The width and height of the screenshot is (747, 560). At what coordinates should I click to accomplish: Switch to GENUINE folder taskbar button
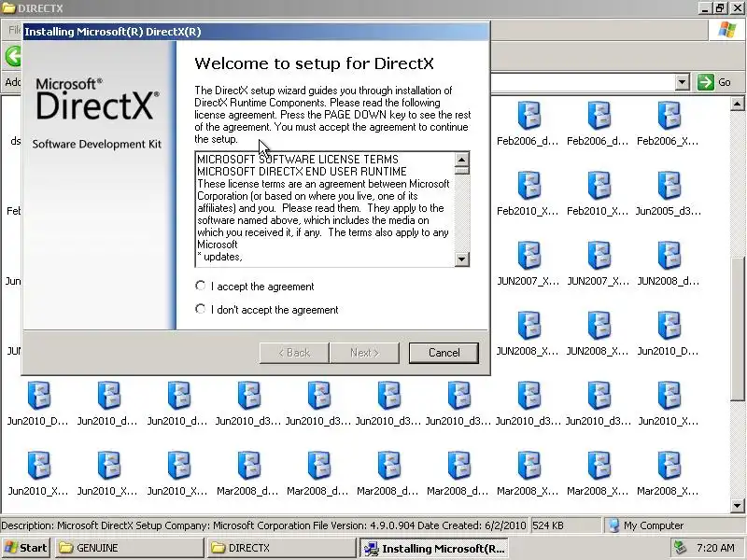pyautogui.click(x=129, y=548)
